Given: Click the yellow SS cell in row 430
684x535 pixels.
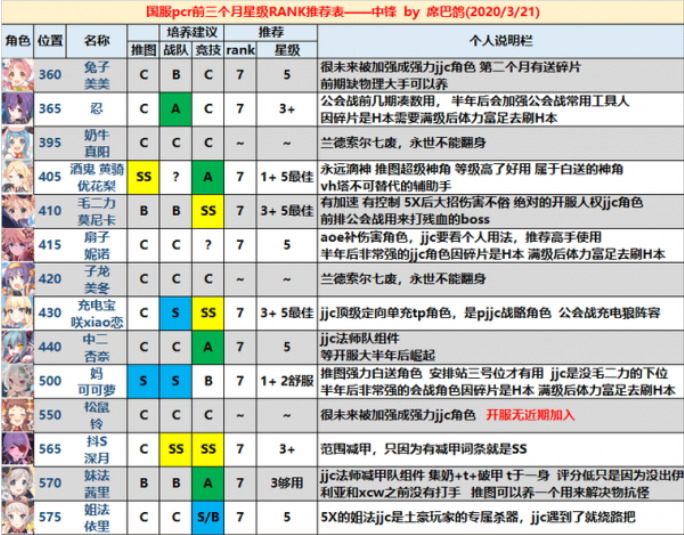Looking at the screenshot, I should [x=208, y=313].
